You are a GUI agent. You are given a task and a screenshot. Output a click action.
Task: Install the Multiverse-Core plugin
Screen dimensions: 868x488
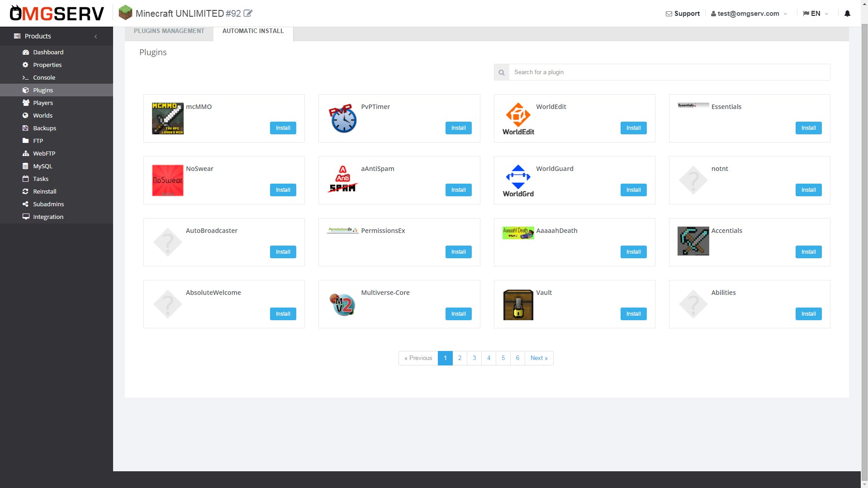tap(458, 314)
